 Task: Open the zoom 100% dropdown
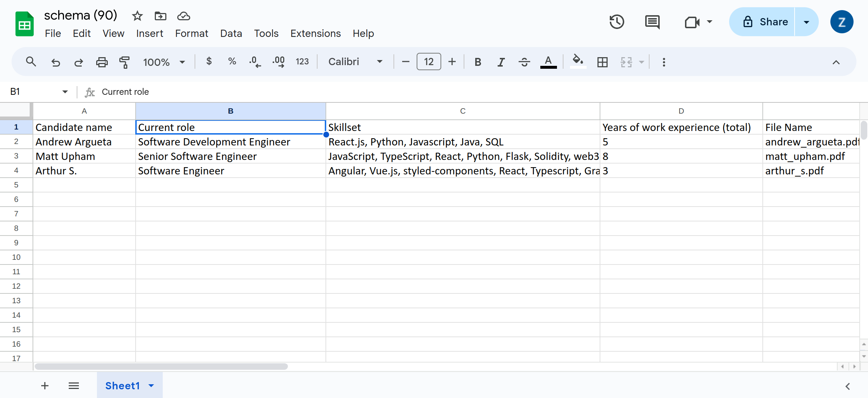(164, 62)
